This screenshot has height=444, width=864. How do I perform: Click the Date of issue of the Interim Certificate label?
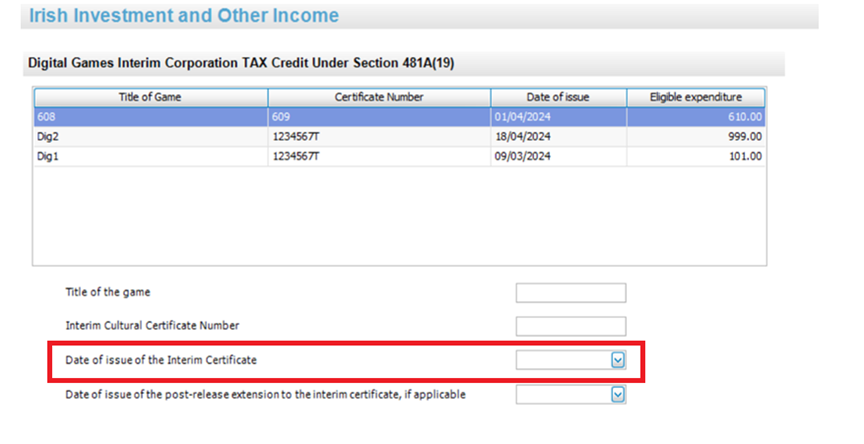click(x=161, y=360)
